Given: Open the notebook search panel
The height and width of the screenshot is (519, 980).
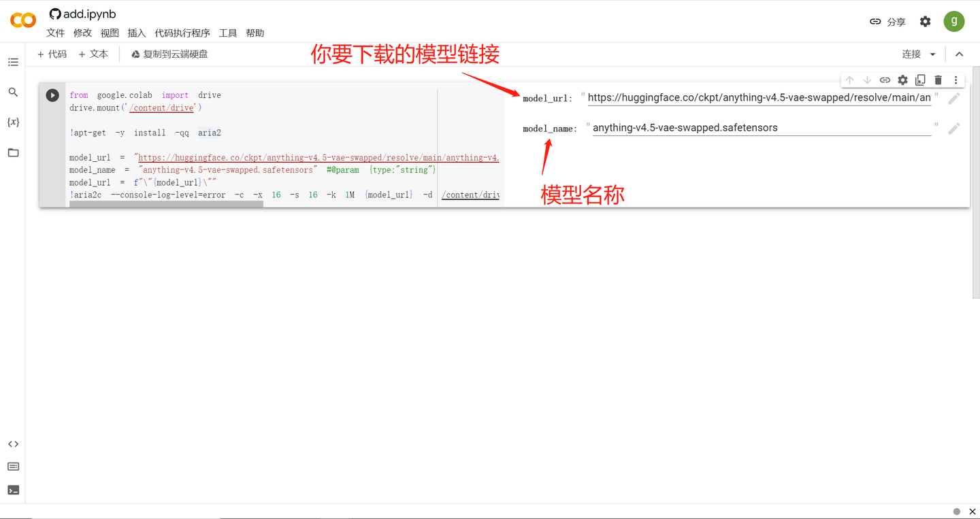Looking at the screenshot, I should (13, 92).
